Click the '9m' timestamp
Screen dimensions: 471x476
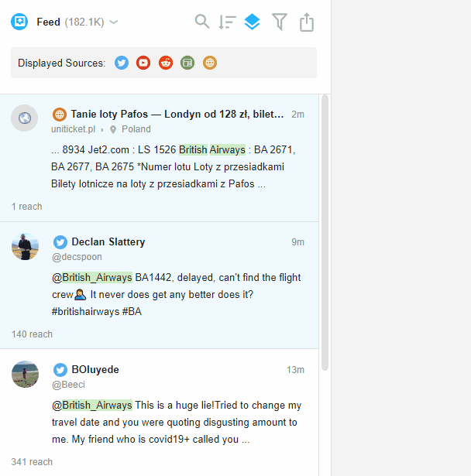tap(297, 242)
